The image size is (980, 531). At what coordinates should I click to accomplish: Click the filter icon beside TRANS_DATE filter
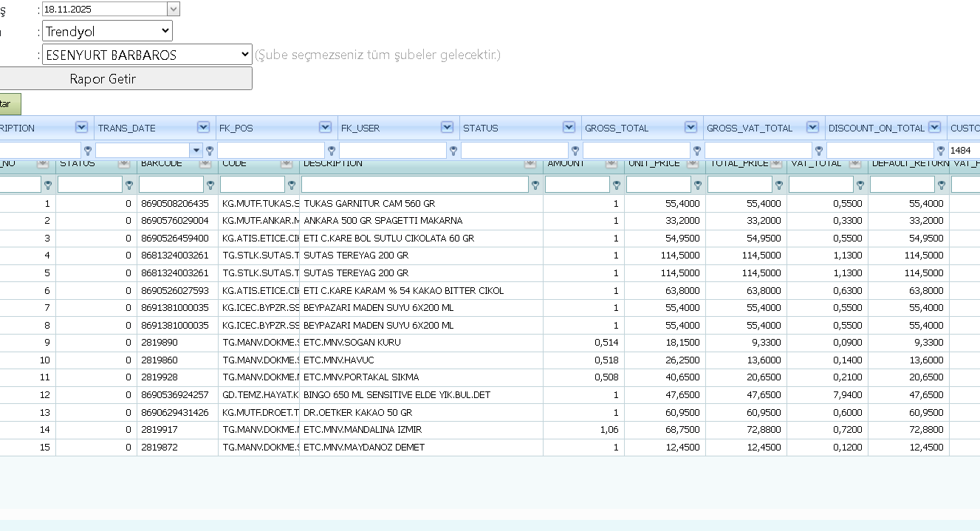(x=210, y=151)
